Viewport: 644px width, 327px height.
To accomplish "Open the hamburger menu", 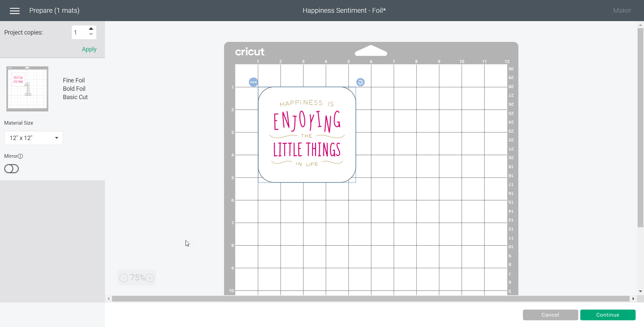I will pyautogui.click(x=15, y=11).
